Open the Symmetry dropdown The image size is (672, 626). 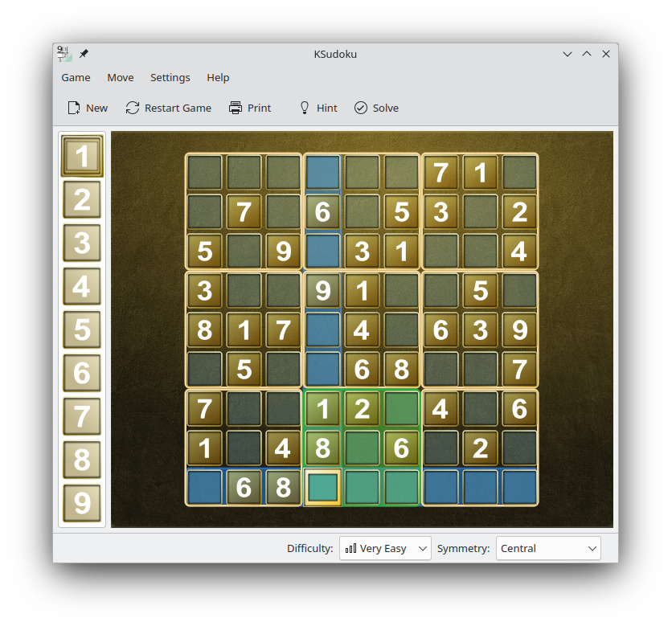pyautogui.click(x=547, y=548)
